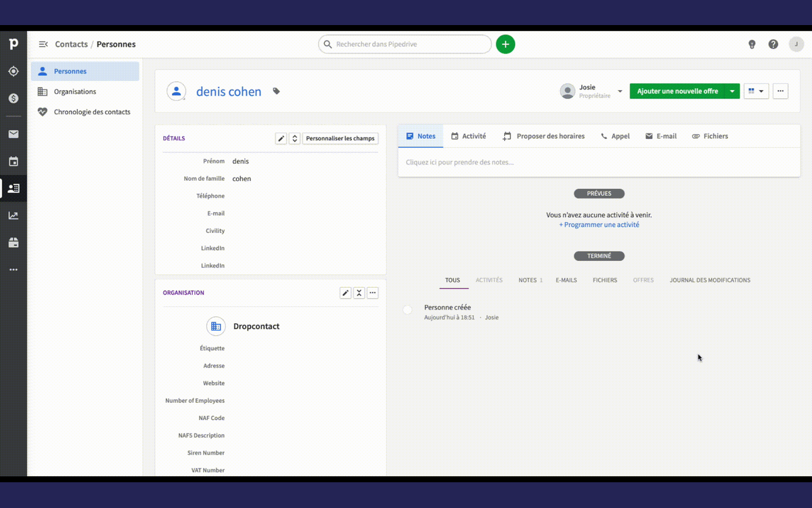Open Insights chart icon in sidebar
Screen dimensions: 812x508
pyautogui.click(x=14, y=215)
